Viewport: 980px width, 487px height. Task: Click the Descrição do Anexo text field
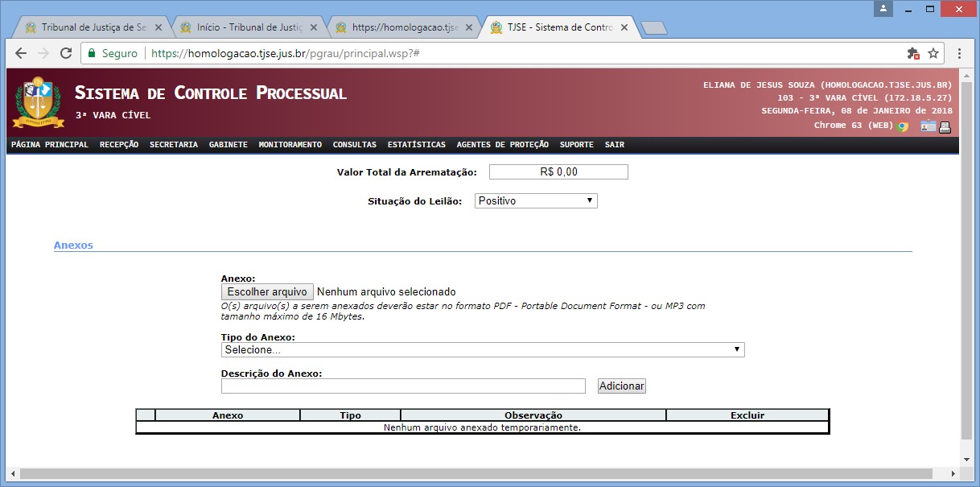(x=403, y=386)
